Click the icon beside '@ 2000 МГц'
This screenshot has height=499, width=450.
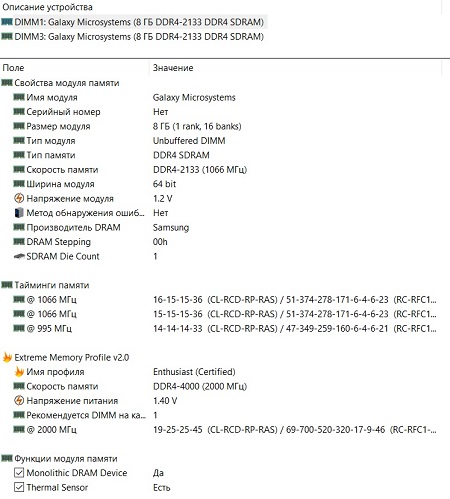point(19,429)
